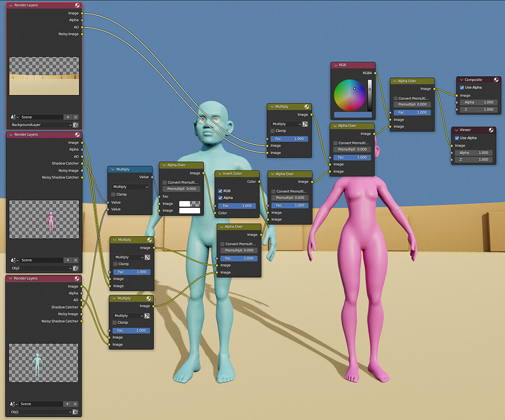Open blend mode dropdown on Multiply wired to BackgroundLayer
Screen dimensions: 505x420
(286, 124)
